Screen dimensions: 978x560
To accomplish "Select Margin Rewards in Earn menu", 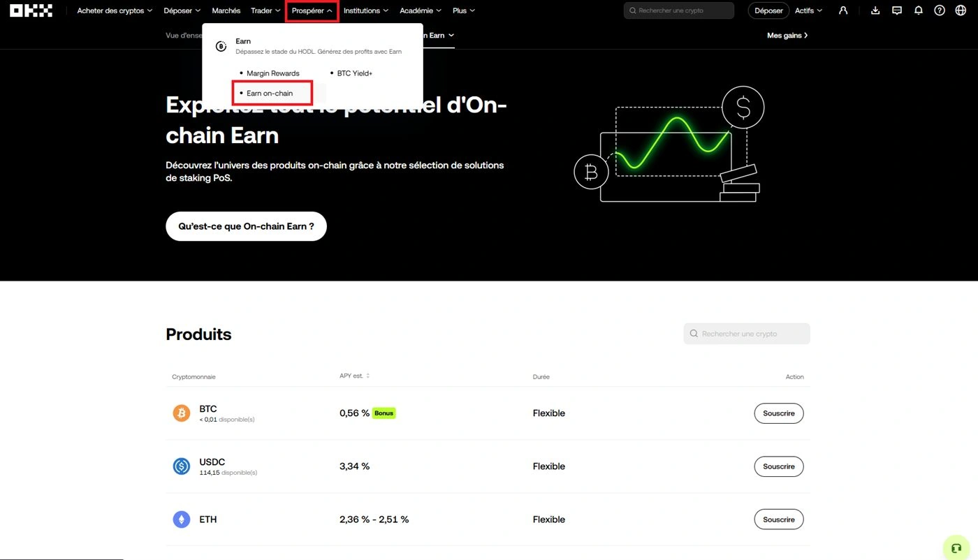I will [272, 73].
